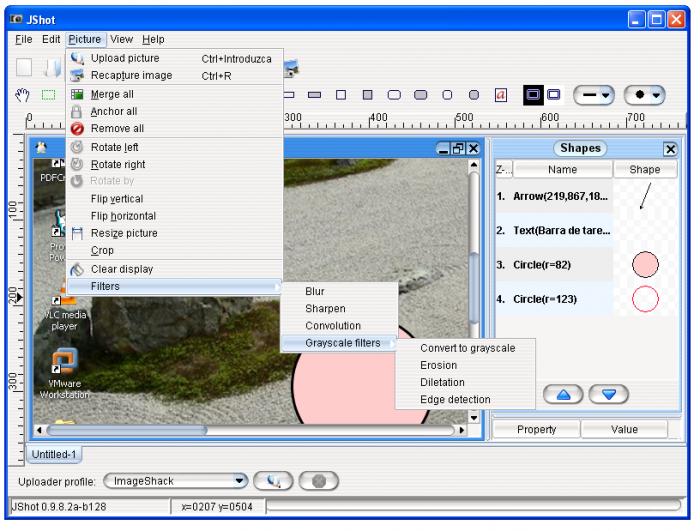Select the filled rounded rectangle shape tool
Image resolution: width=700 pixels, height=531 pixels.
point(421,95)
